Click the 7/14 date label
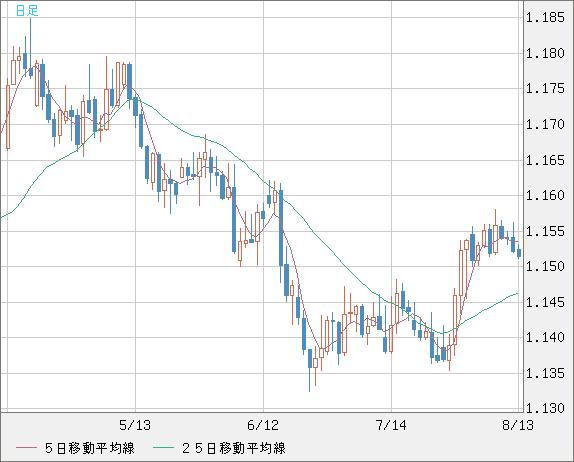 391,425
